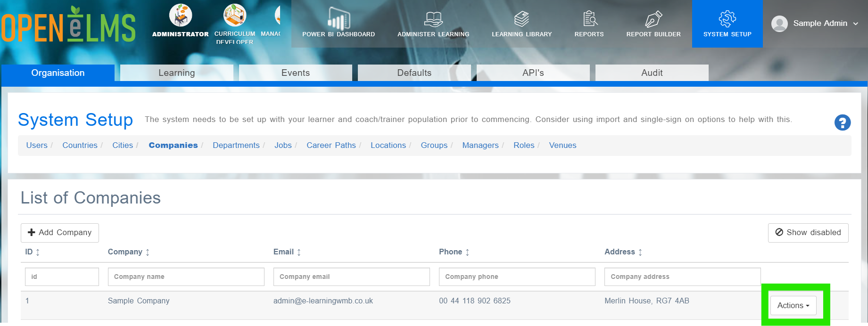Switch to the Learning tab
Image resolution: width=868 pixels, height=326 pixels.
click(x=177, y=73)
